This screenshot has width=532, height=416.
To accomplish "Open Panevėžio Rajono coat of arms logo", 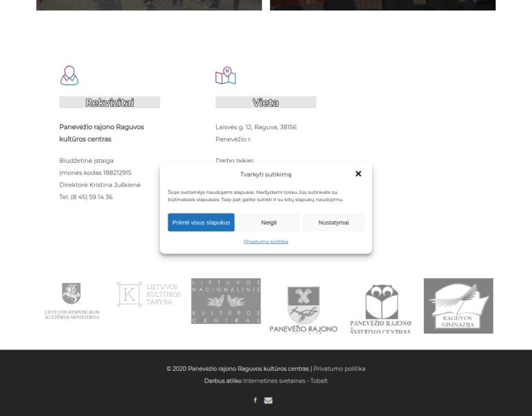I will (x=303, y=309).
